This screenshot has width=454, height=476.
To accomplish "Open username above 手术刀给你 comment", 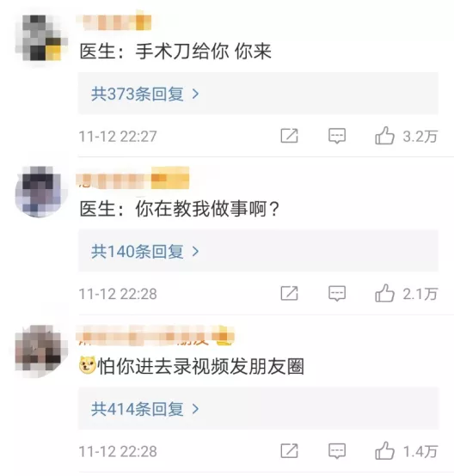I will [x=113, y=21].
